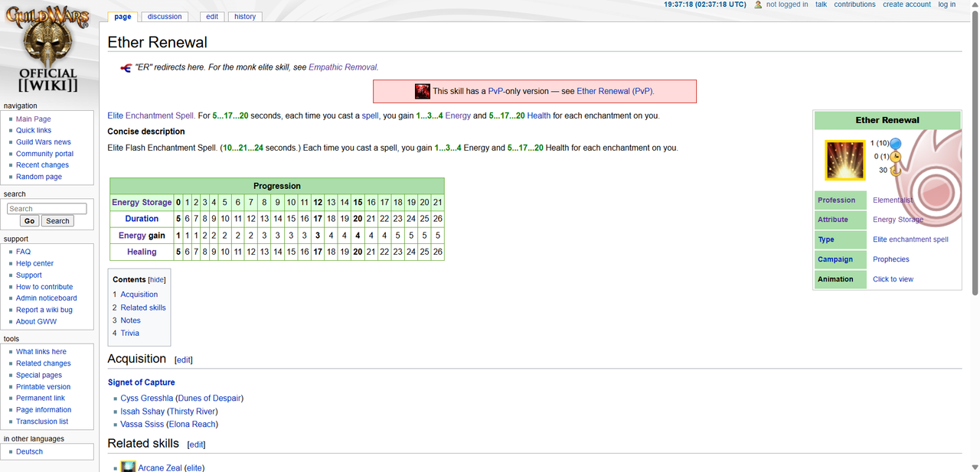This screenshot has height=472, width=980.
Task: Open Dunes of Despair link
Action: pyautogui.click(x=209, y=399)
